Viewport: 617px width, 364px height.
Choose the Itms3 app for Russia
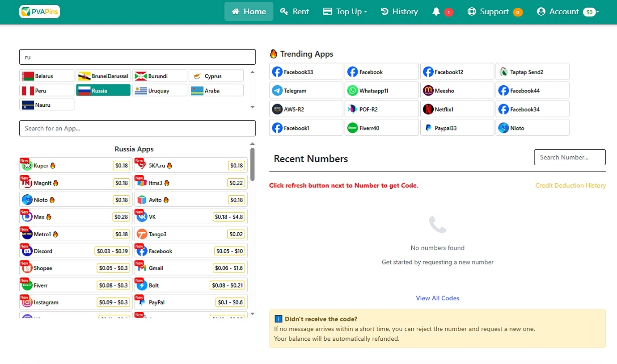click(x=191, y=183)
